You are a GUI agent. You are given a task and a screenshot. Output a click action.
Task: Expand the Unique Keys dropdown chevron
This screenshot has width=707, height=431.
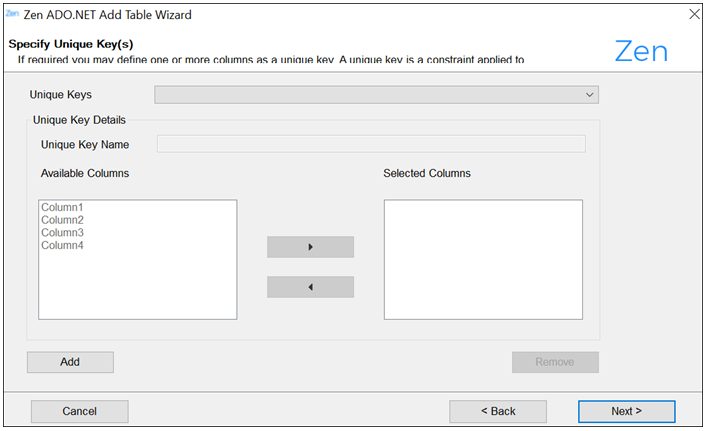589,95
